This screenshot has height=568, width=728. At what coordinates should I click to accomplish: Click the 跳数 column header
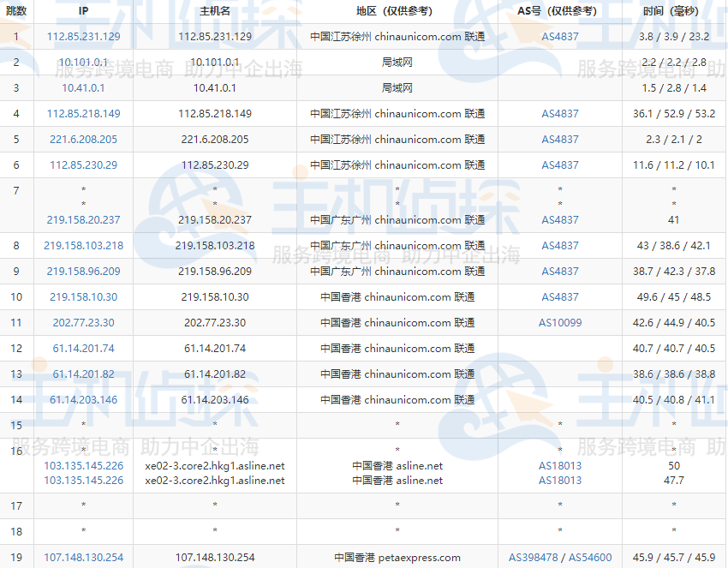[x=15, y=11]
